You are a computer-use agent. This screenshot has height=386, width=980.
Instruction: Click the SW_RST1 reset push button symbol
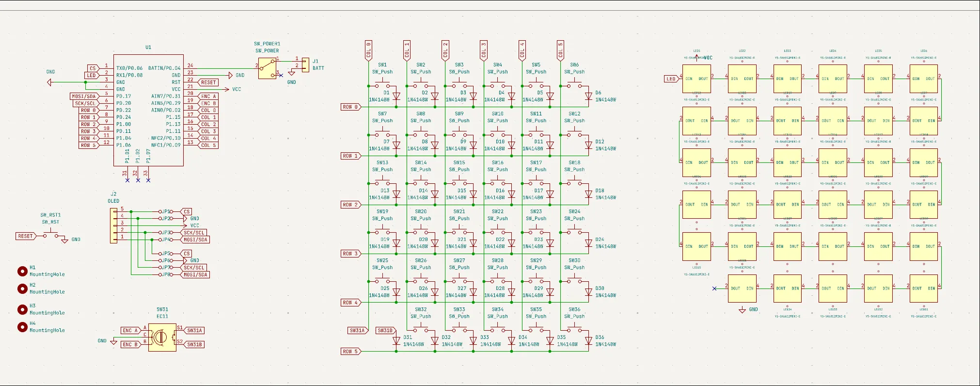point(50,235)
